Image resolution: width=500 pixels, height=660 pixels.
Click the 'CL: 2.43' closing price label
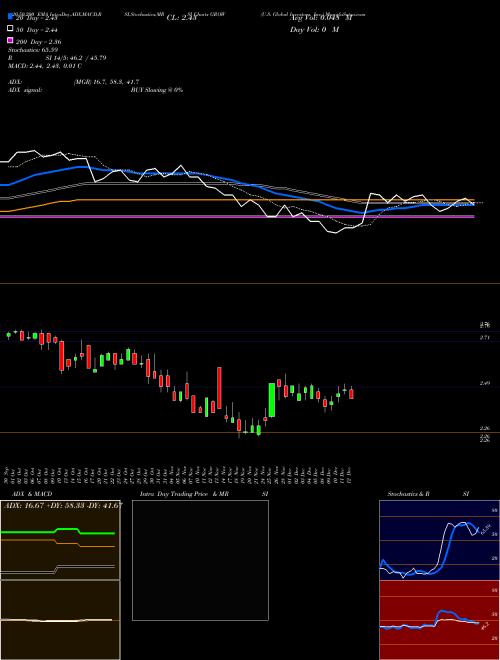[x=181, y=18]
